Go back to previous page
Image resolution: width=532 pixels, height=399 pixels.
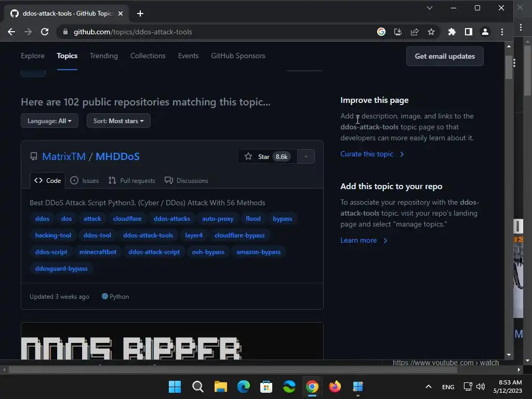coord(11,32)
